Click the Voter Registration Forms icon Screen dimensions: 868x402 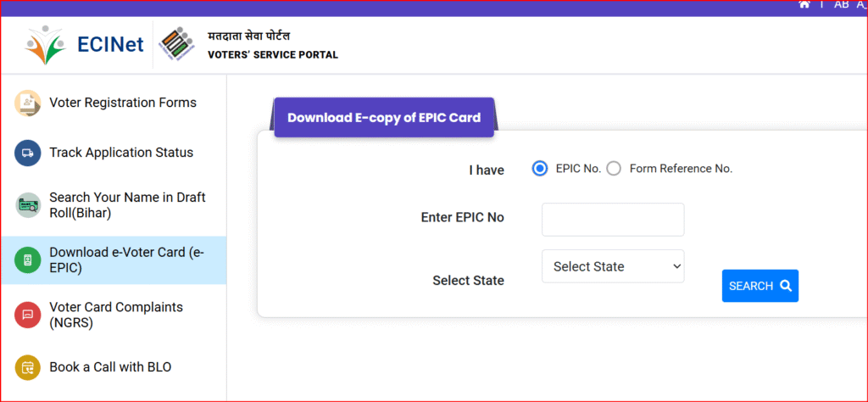pos(28,103)
